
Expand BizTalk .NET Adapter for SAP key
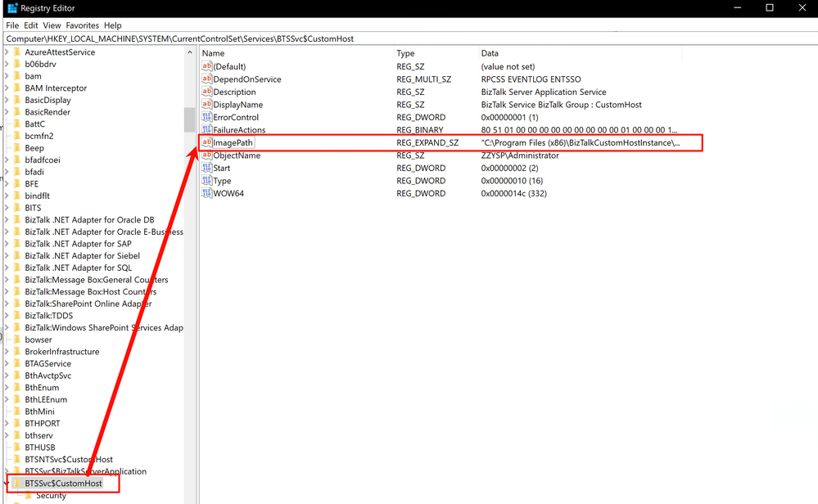pyautogui.click(x=7, y=244)
